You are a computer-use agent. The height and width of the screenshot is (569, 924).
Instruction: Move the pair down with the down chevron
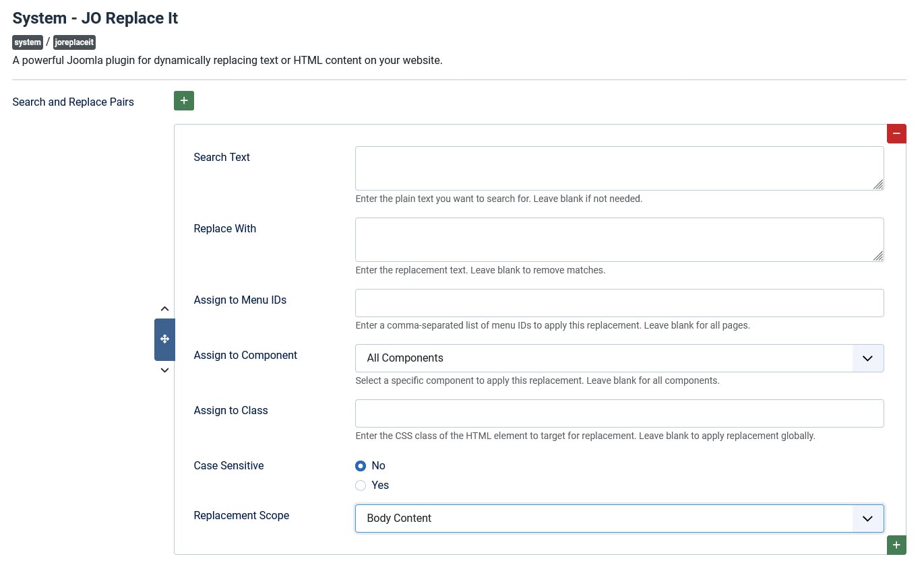coord(164,370)
